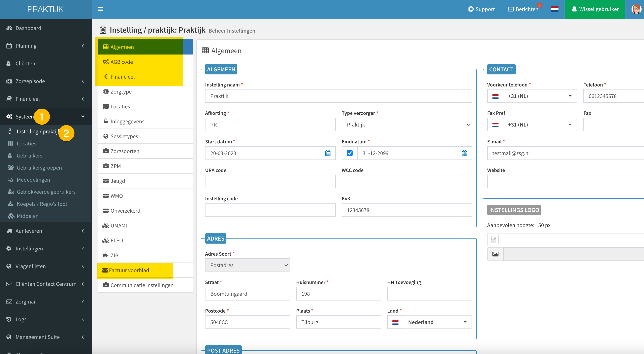Toggle the Einddatum checkbox

[x=350, y=153]
